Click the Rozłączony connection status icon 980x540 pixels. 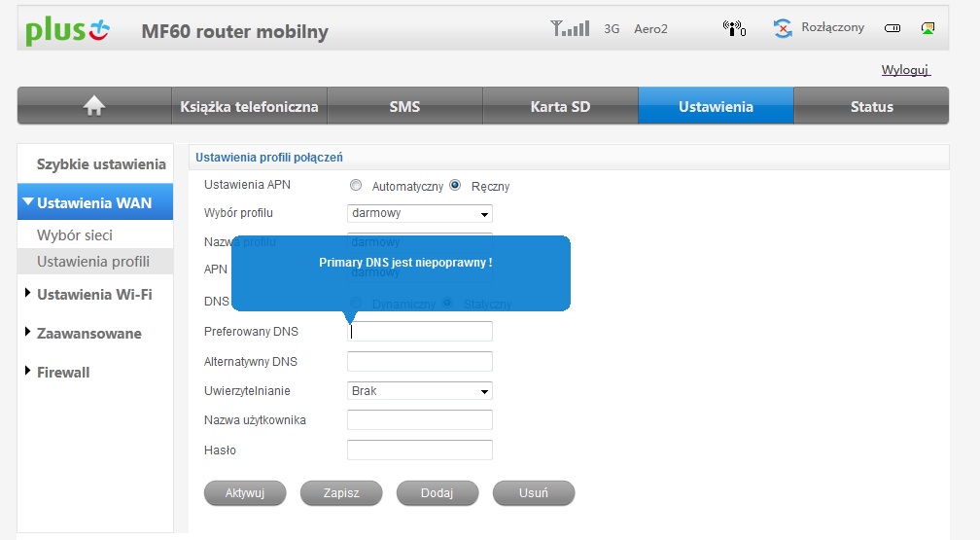[783, 28]
